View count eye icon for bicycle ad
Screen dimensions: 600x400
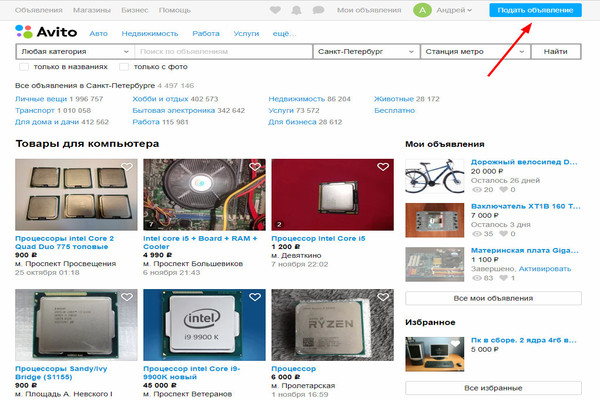click(x=476, y=189)
